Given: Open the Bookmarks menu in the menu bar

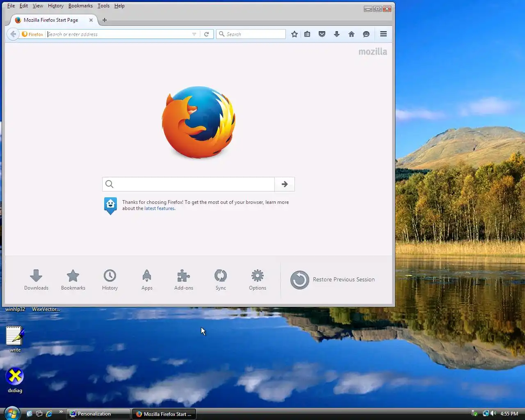Looking at the screenshot, I should 80,6.
